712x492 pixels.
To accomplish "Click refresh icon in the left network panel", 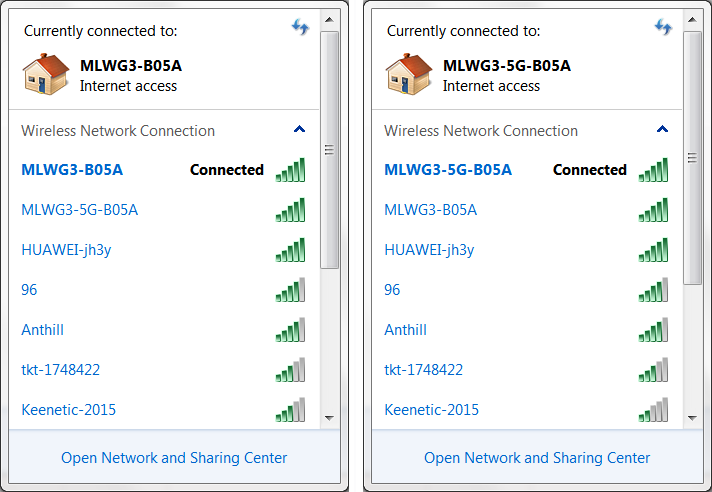I will tap(300, 27).
